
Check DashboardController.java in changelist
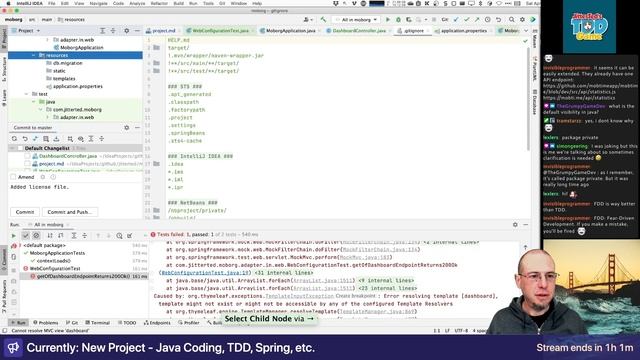pos(27,156)
